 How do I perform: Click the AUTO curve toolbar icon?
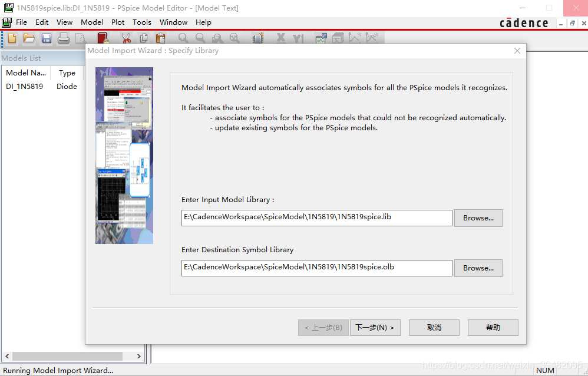point(372,38)
